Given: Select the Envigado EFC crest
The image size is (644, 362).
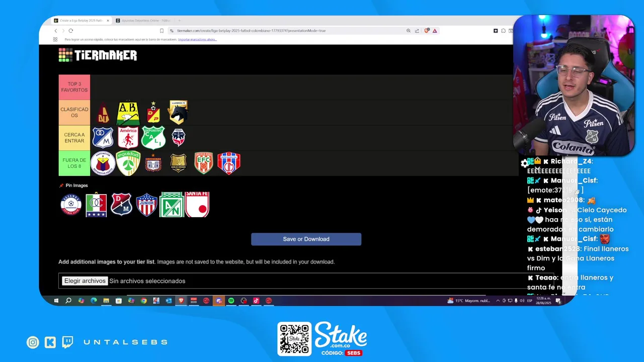Looking at the screenshot, I should pyautogui.click(x=204, y=163).
